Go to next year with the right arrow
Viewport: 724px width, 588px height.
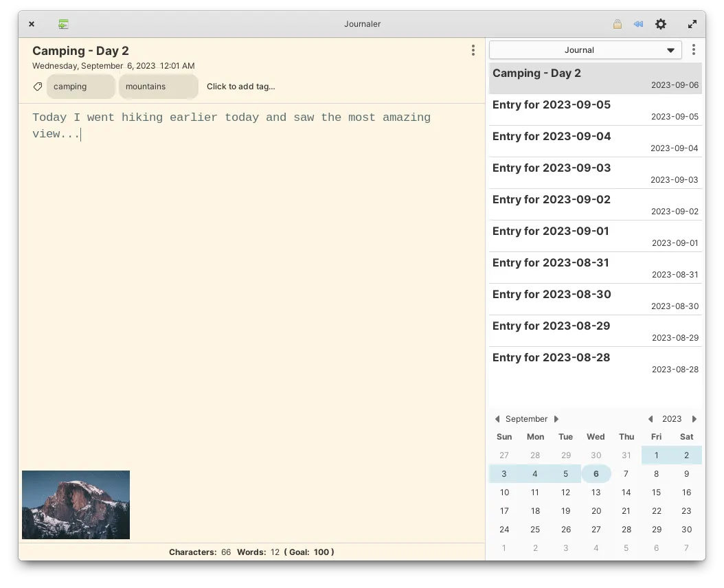694,418
